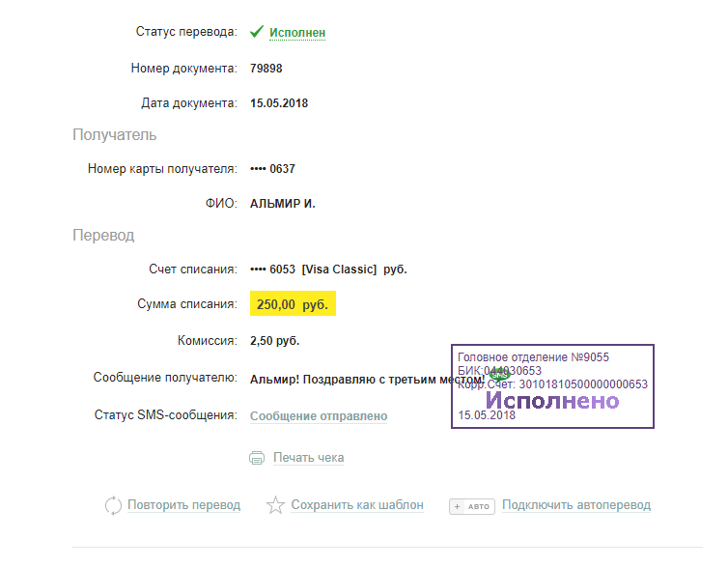Screen dimensions: 728x568
Task: Click 'Статус перевода:' label
Action: 186,32
